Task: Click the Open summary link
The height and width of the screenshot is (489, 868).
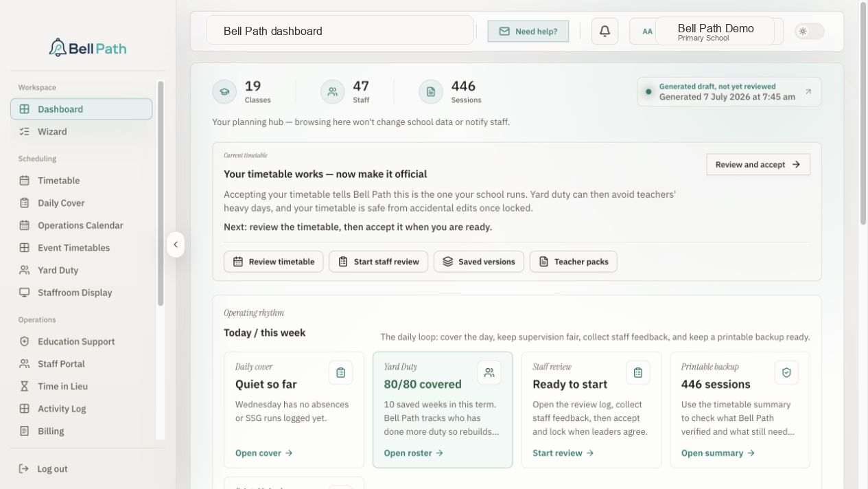Action: [x=718, y=453]
